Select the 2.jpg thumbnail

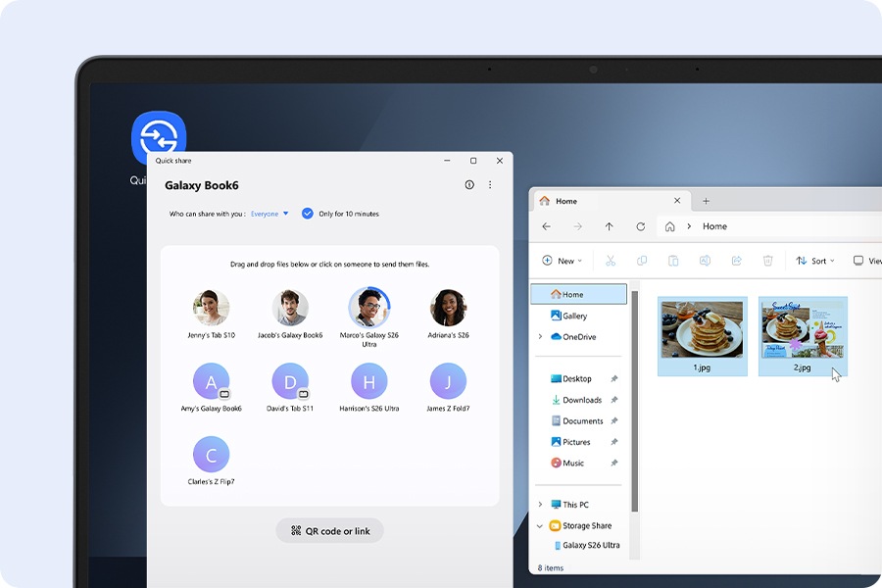pyautogui.click(x=803, y=336)
